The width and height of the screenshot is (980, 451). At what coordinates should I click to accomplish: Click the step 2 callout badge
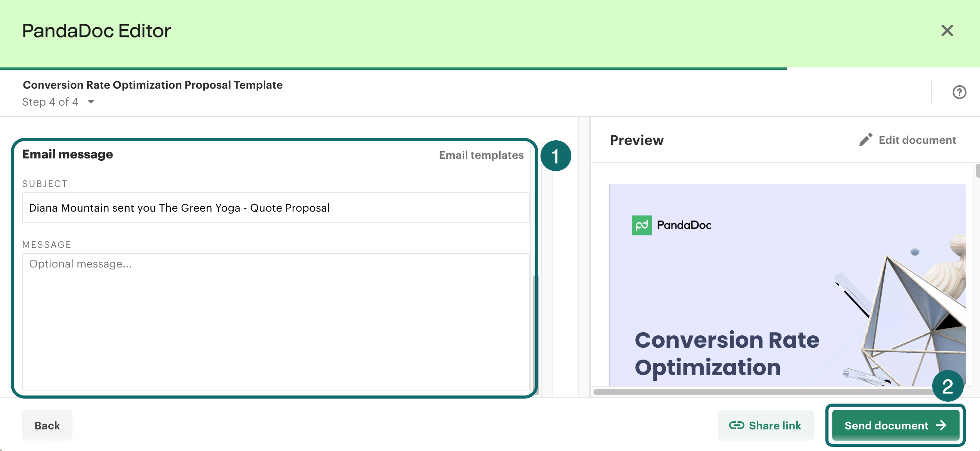point(947,386)
